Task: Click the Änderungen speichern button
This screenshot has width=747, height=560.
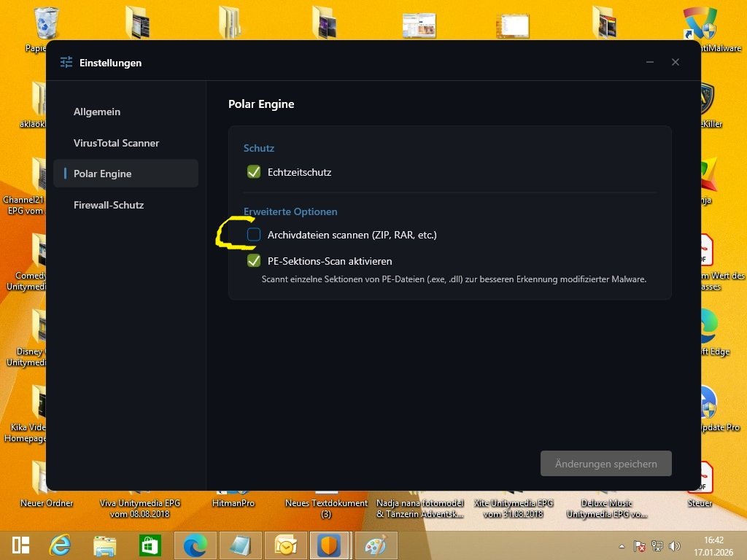Action: click(x=606, y=463)
